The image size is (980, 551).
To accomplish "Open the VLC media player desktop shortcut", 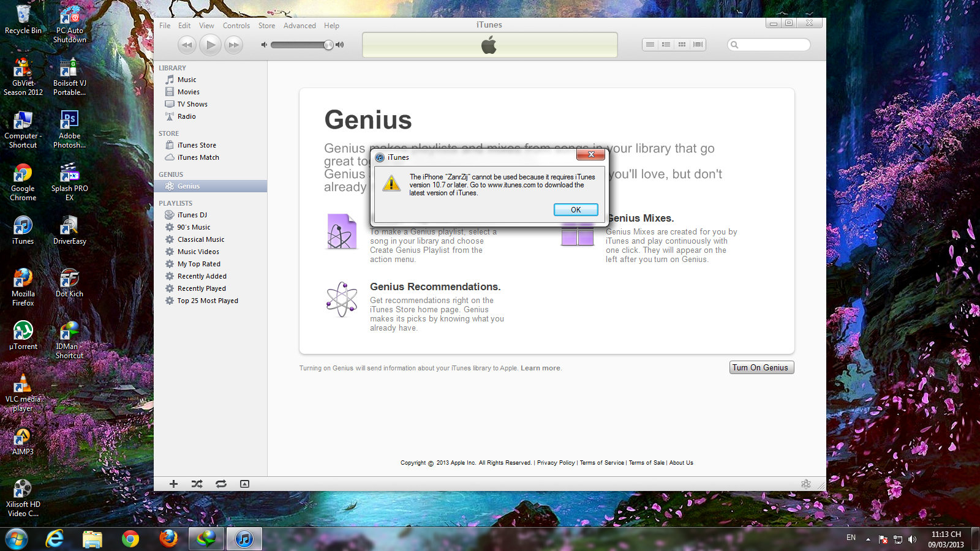I will pyautogui.click(x=23, y=392).
